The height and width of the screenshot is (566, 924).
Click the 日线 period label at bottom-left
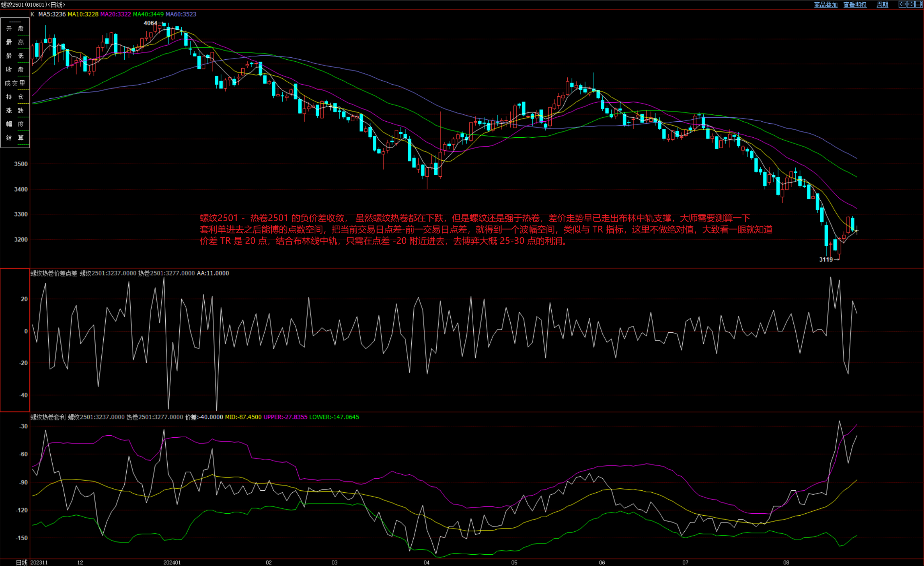[x=21, y=562]
